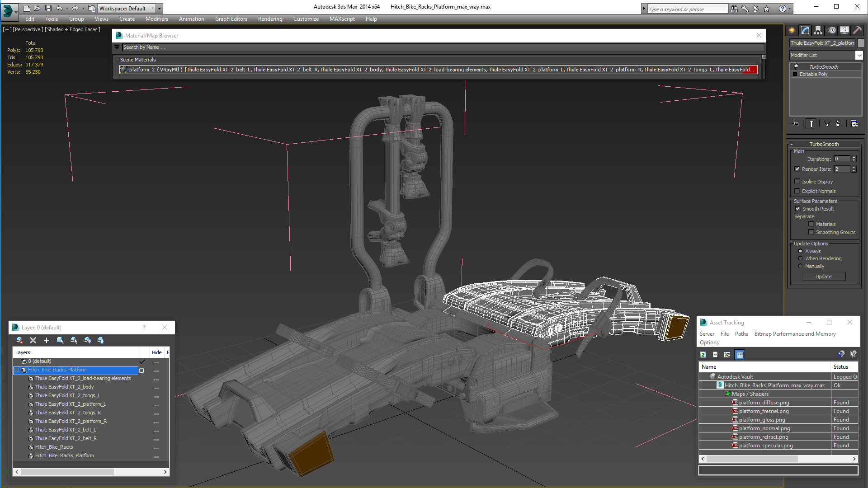This screenshot has width=868, height=488.
Task: Enable the Isoline Display checkbox
Action: pos(797,182)
